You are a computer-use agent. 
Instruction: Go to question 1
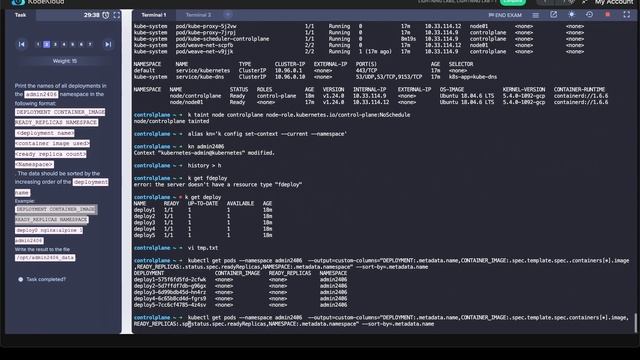pos(38,44)
